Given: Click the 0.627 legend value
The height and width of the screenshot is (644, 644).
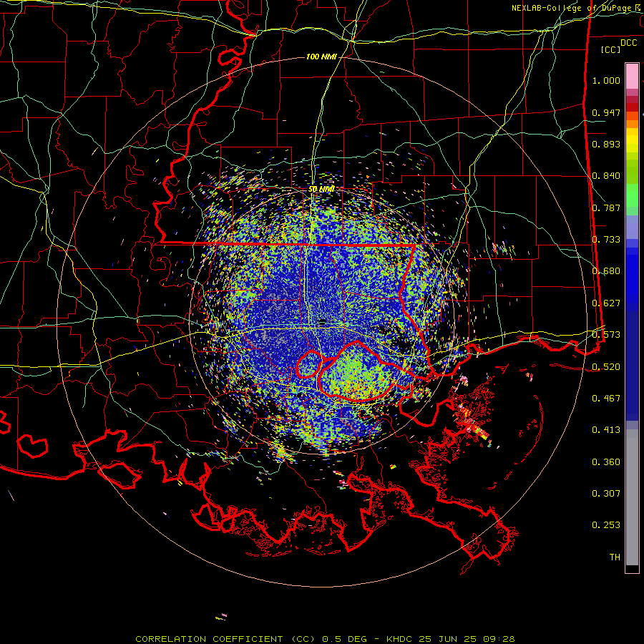Looking at the screenshot, I should [606, 303].
